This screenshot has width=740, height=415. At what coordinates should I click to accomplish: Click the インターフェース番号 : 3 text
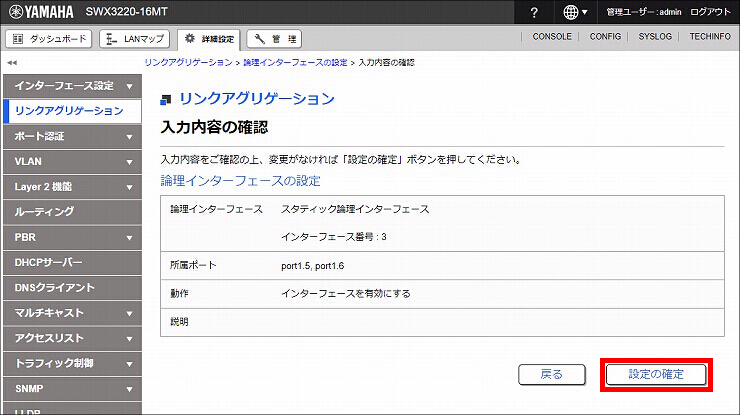(x=334, y=237)
